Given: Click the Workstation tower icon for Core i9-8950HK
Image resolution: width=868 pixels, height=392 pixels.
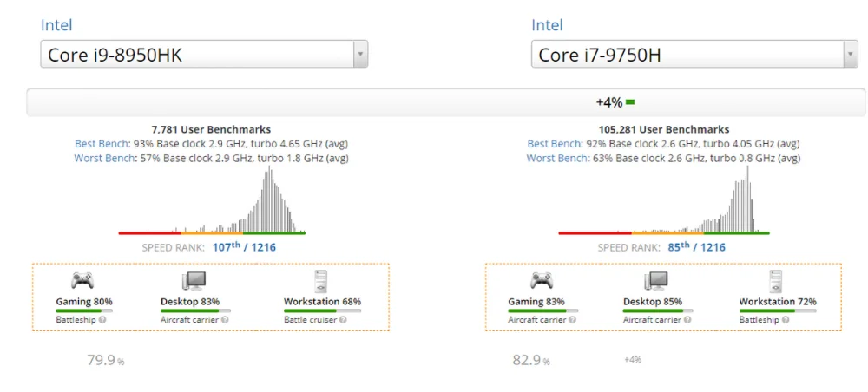Looking at the screenshot, I should [x=320, y=280].
